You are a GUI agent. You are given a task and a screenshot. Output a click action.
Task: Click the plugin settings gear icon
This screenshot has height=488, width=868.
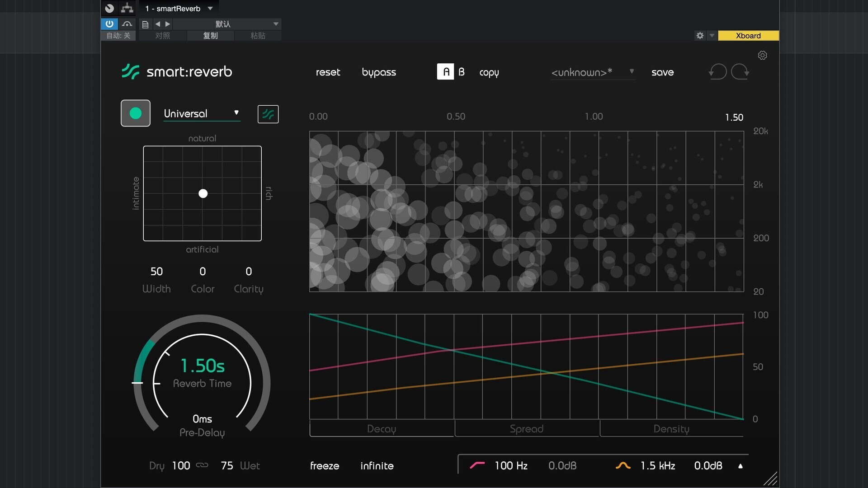762,55
